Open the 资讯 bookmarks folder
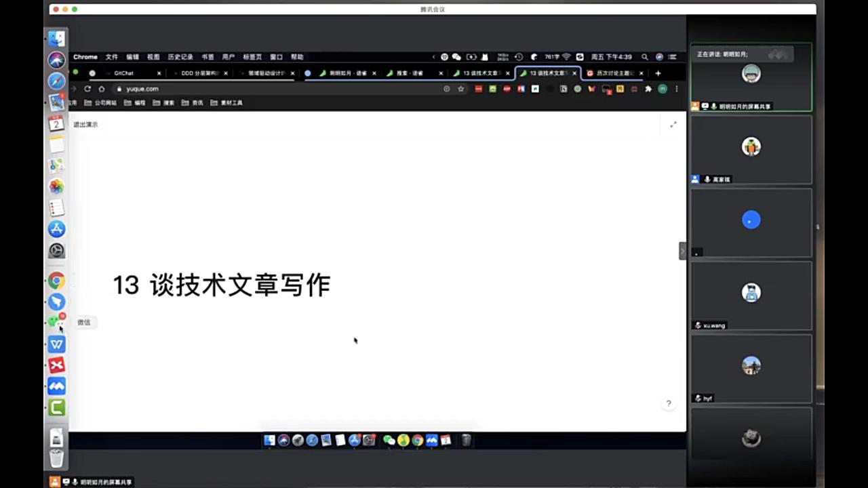 (193, 103)
